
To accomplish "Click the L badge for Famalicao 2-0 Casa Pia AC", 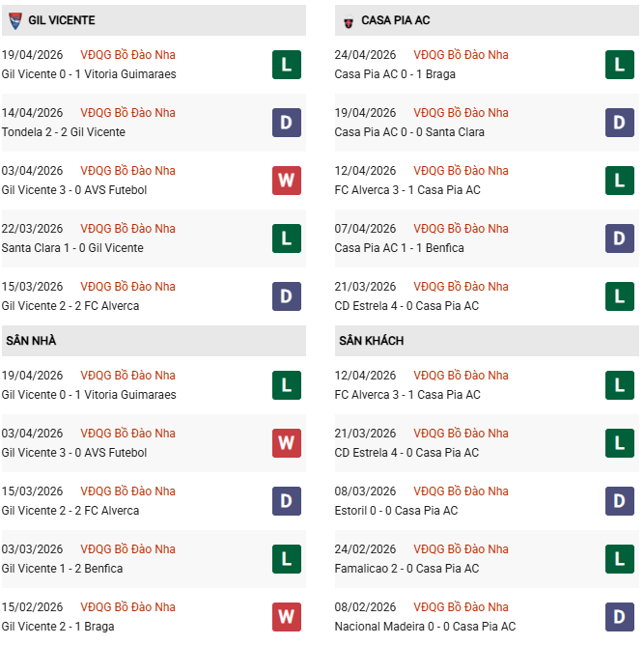I will pyautogui.click(x=620, y=559).
